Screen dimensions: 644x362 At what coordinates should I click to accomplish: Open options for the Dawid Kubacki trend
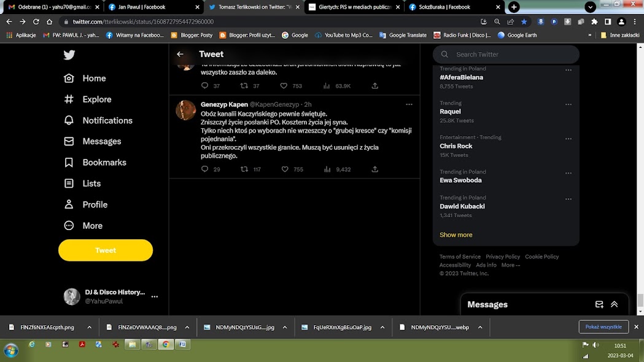pos(568,199)
